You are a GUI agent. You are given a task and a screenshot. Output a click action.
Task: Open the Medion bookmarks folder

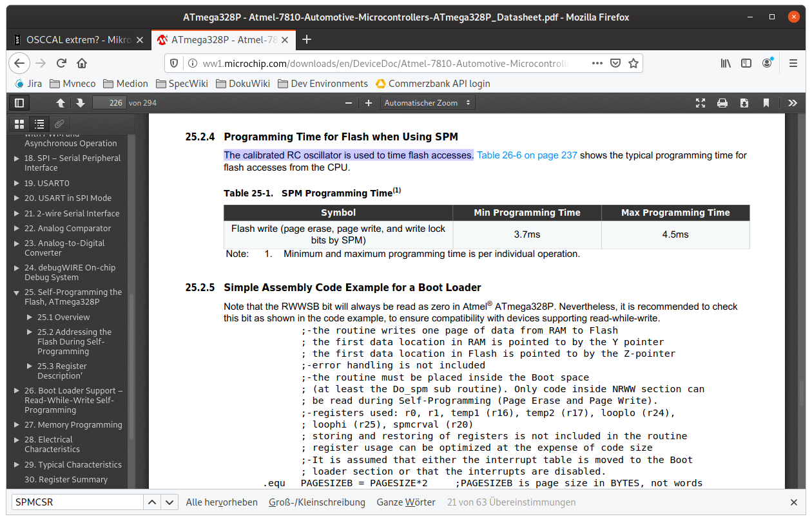(x=125, y=84)
